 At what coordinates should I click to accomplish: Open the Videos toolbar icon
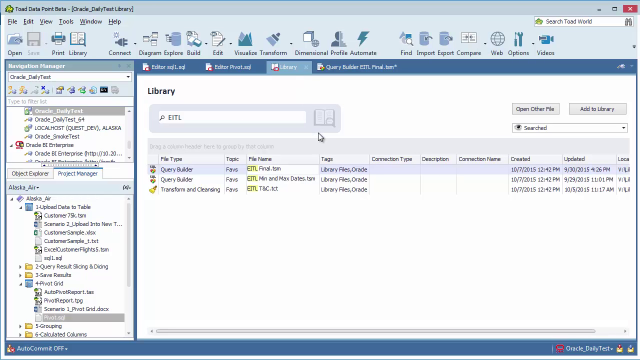pyautogui.click(x=545, y=44)
